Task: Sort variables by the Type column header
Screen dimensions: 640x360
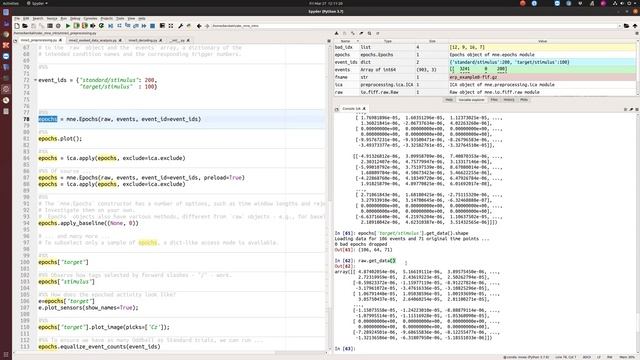Action: point(387,41)
